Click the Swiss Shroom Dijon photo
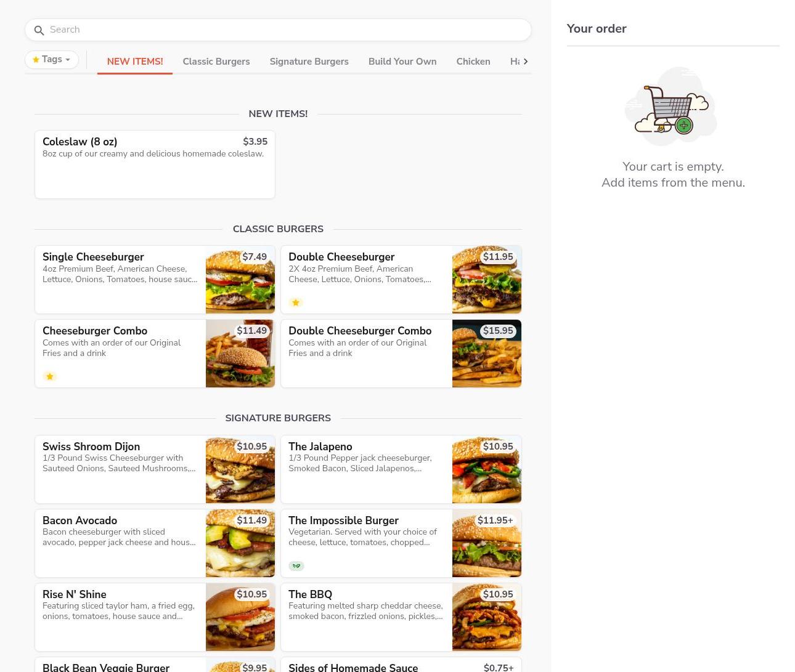 click(x=240, y=469)
